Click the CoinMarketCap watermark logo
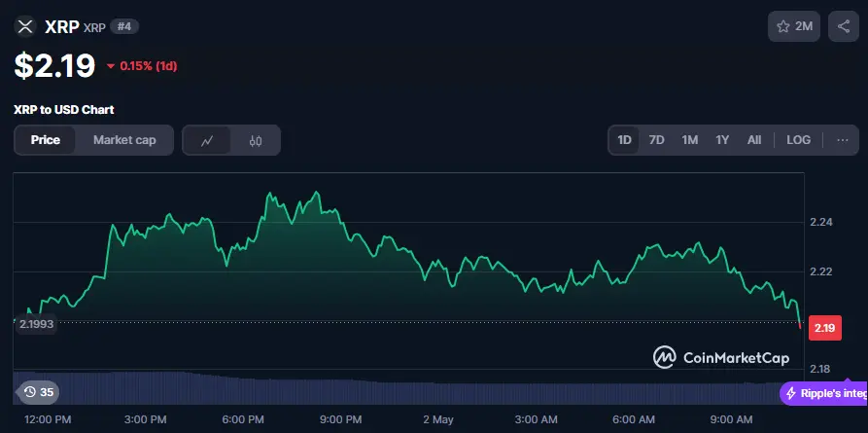The width and height of the screenshot is (868, 433). click(x=720, y=358)
